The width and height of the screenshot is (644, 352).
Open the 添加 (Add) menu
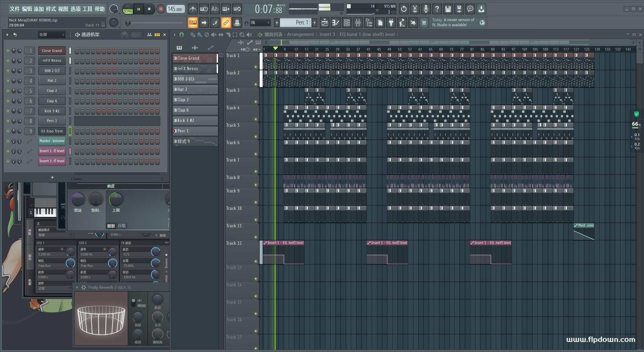tap(39, 9)
